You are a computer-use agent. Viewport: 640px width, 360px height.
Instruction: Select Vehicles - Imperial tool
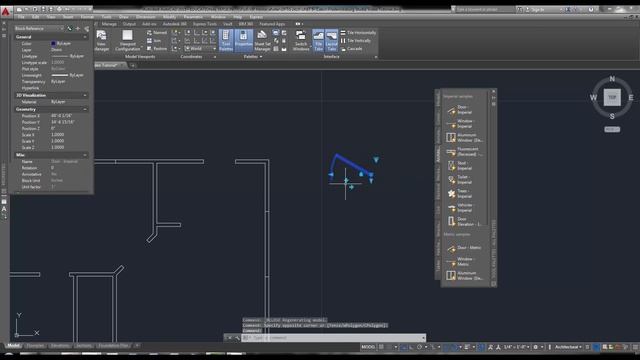pyautogui.click(x=460, y=208)
